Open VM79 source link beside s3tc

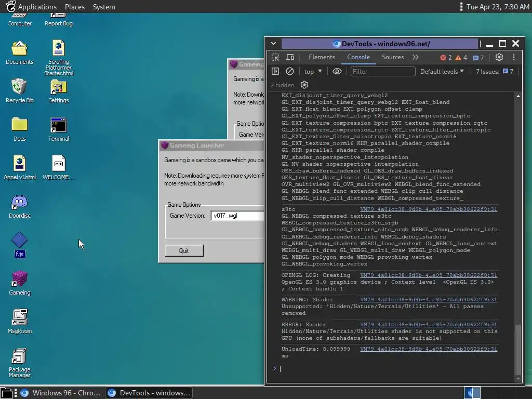[x=429, y=209]
